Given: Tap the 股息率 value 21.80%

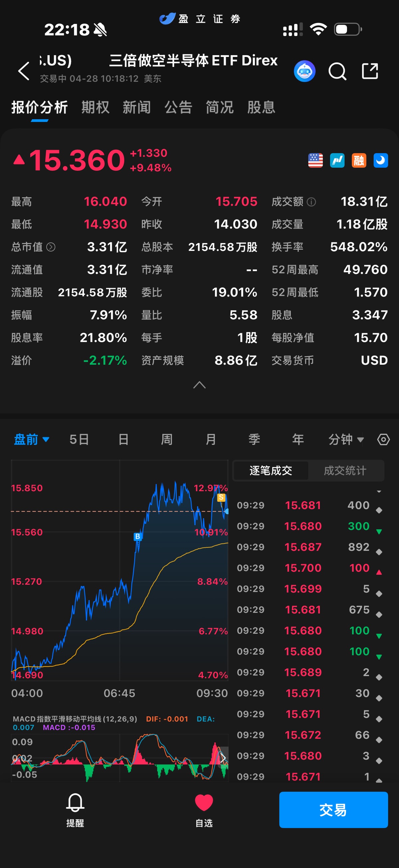Looking at the screenshot, I should [103, 337].
